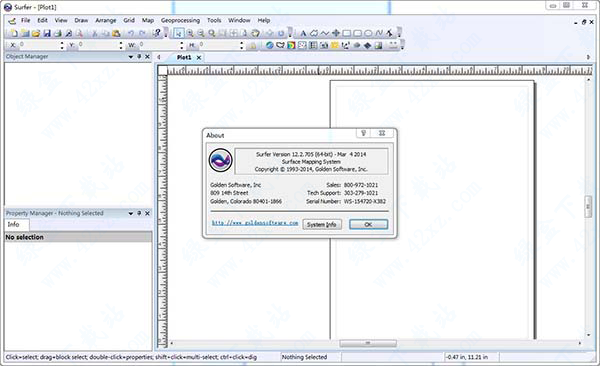Select the Text drawing tool
600x366 pixels.
click(303, 33)
